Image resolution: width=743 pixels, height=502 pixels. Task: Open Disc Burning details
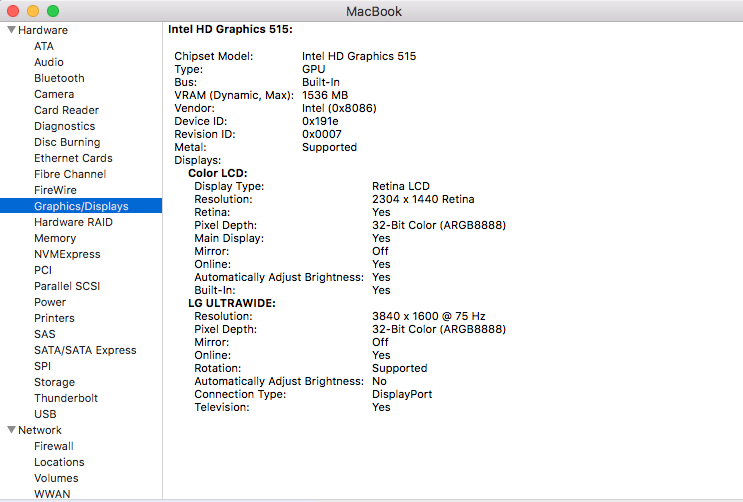point(67,142)
